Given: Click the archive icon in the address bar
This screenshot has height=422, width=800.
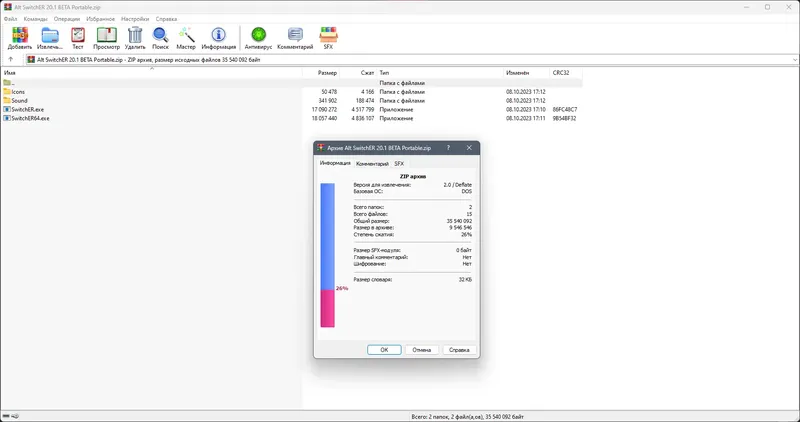Looking at the screenshot, I should [x=31, y=60].
